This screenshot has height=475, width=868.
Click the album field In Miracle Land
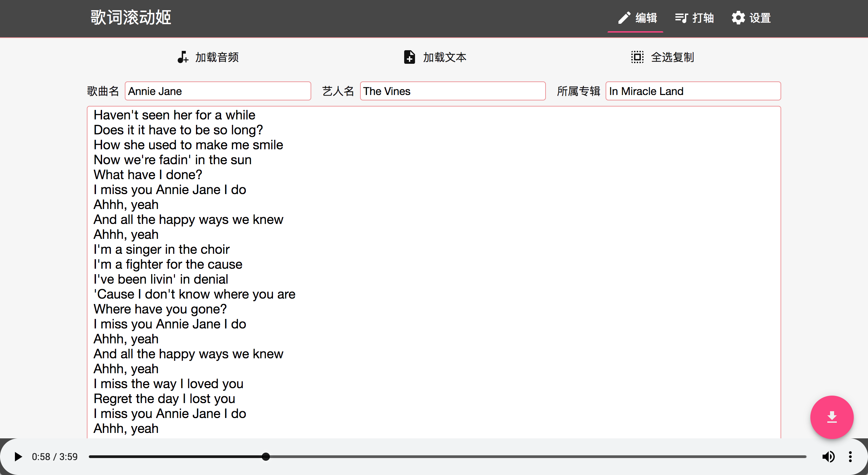693,91
